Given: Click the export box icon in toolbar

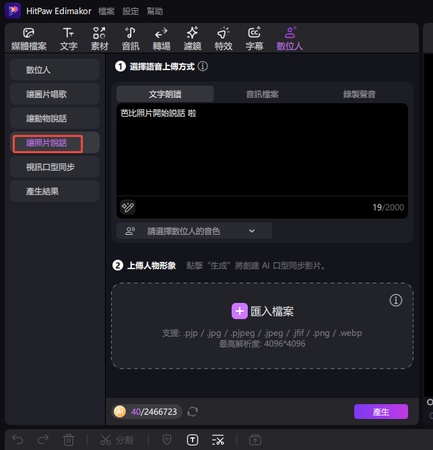Looking at the screenshot, I should (255, 440).
